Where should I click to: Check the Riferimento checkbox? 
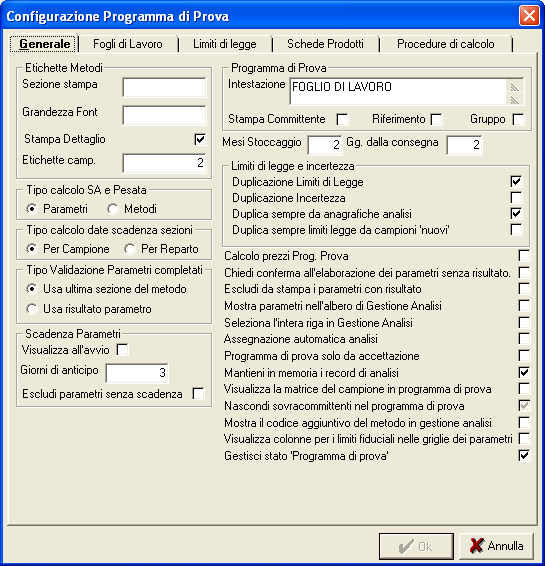[x=436, y=119]
